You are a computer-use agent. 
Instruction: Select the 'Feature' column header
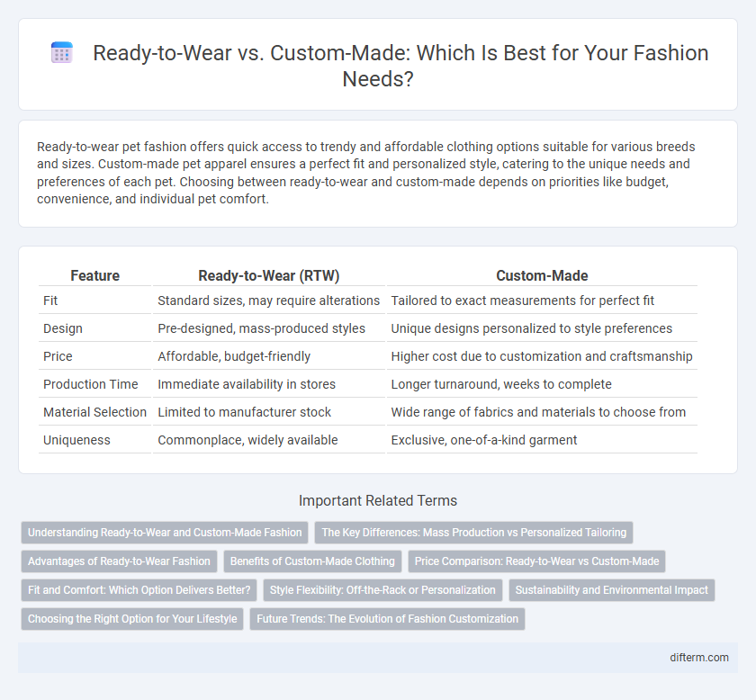point(95,275)
